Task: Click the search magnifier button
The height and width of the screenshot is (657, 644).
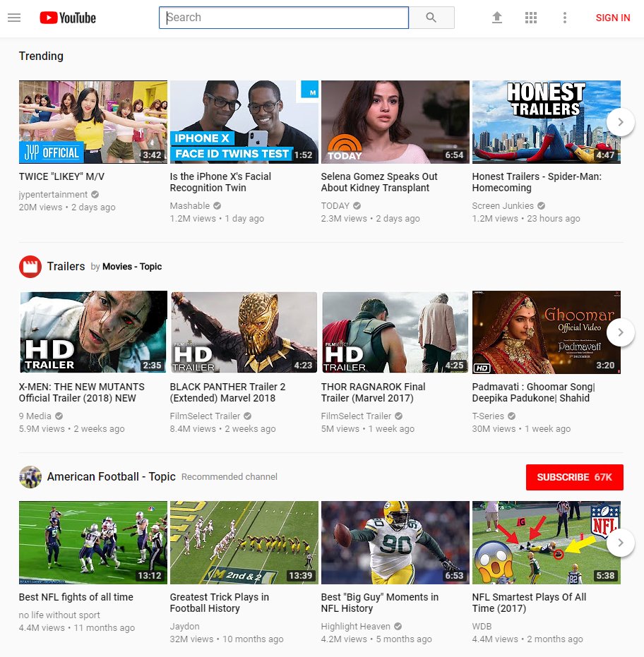Action: (x=431, y=18)
